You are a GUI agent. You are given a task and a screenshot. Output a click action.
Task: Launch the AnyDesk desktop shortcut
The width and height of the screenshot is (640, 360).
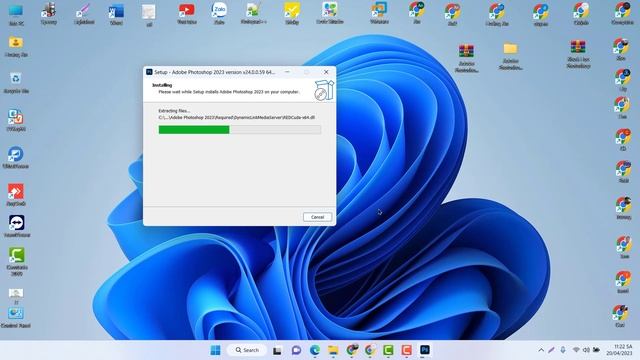click(16, 195)
